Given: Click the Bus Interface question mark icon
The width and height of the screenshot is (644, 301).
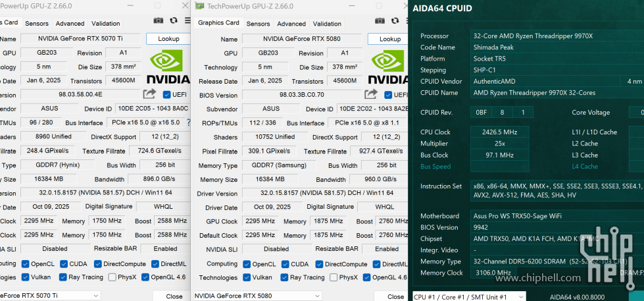Looking at the screenshot, I should pyautogui.click(x=189, y=123).
